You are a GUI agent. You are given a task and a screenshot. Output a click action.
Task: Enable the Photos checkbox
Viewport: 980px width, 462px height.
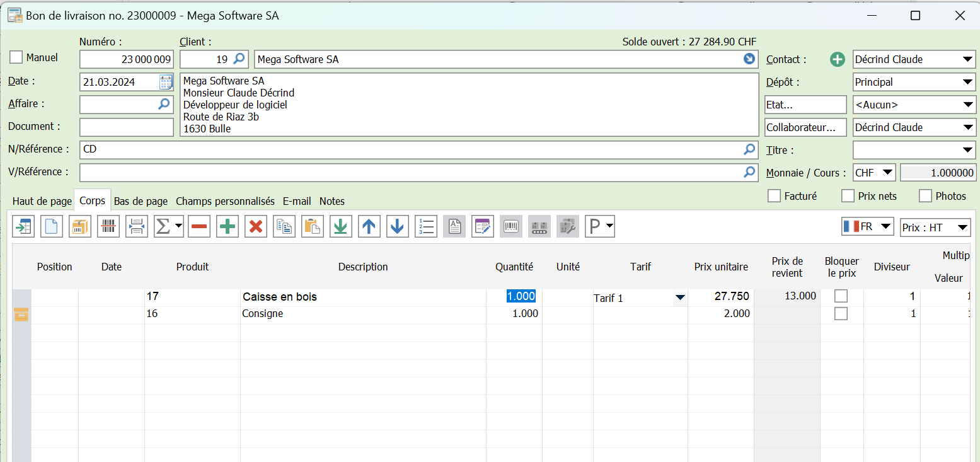click(926, 196)
